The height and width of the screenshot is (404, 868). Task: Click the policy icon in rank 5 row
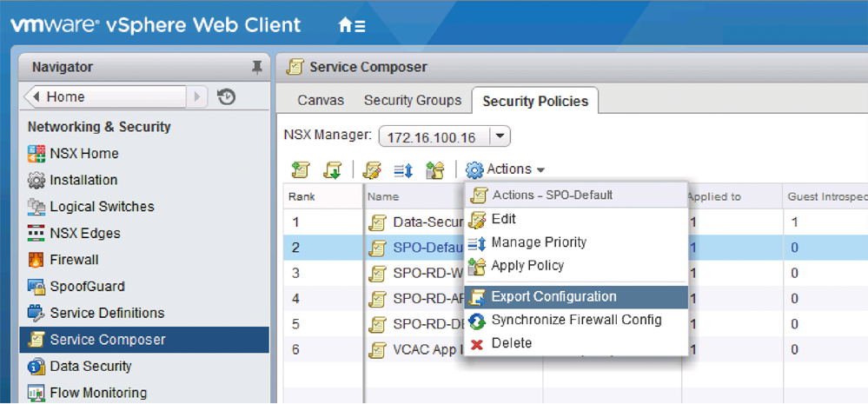(378, 324)
